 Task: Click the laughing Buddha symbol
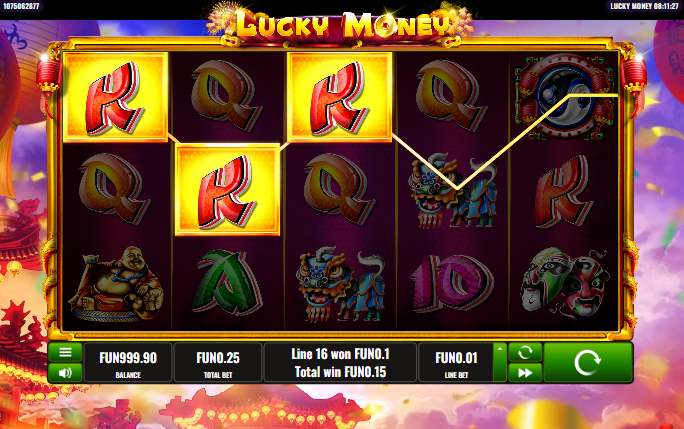tap(116, 284)
